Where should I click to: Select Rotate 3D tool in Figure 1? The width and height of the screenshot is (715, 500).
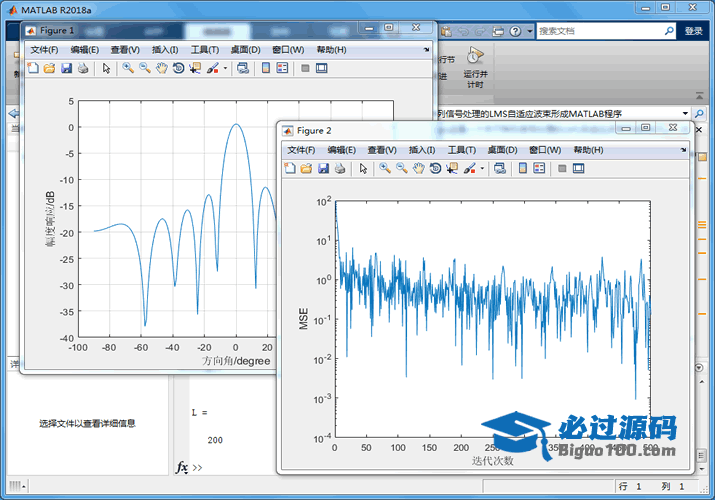click(178, 68)
